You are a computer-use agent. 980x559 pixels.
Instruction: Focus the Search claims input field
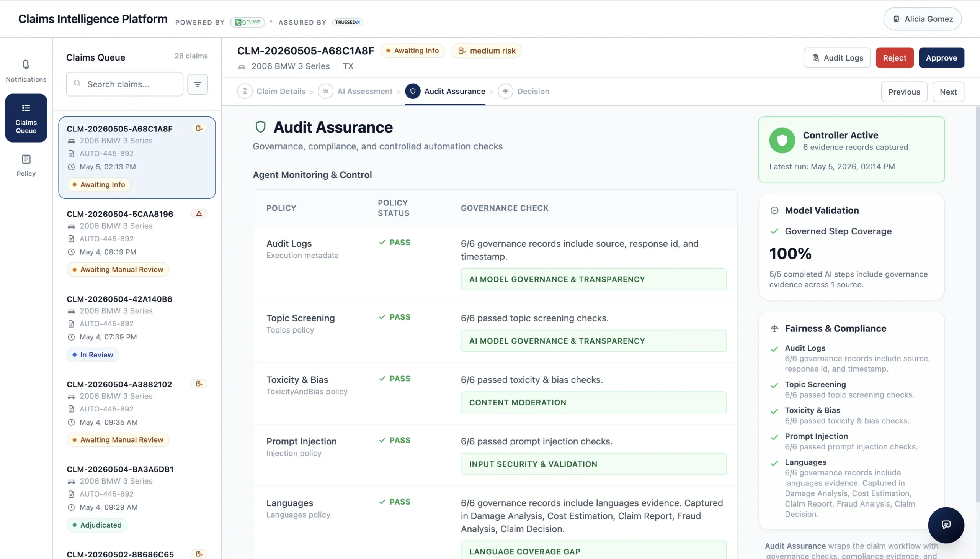[125, 84]
